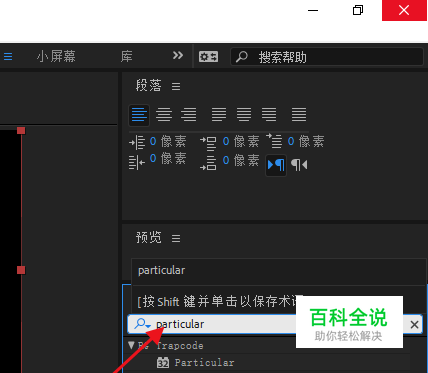Viewport: 428px width, 373px height.
Task: Restore down the application window
Action: point(358,10)
